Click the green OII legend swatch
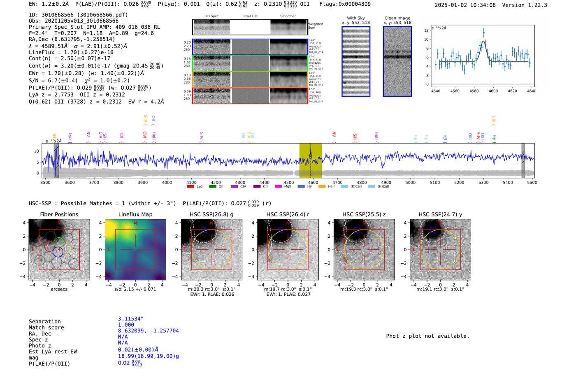Image resolution: width=576 pixels, height=392 pixels. 212,186
